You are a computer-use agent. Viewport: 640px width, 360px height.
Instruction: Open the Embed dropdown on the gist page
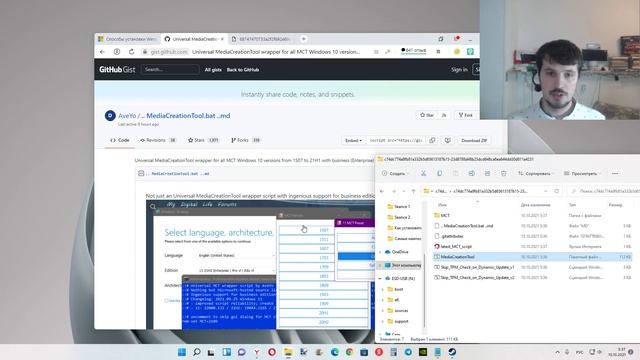(353, 140)
